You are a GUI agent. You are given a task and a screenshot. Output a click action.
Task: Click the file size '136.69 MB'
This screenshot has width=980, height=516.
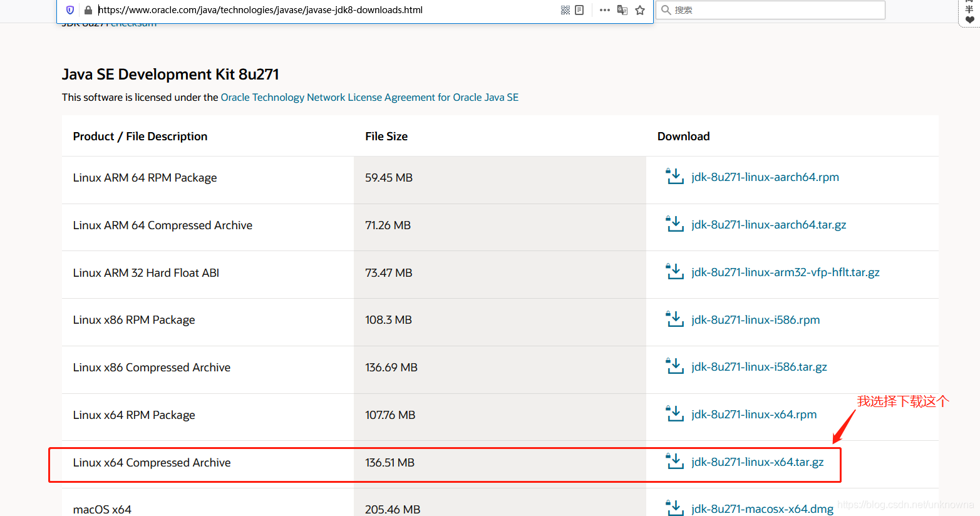391,368
